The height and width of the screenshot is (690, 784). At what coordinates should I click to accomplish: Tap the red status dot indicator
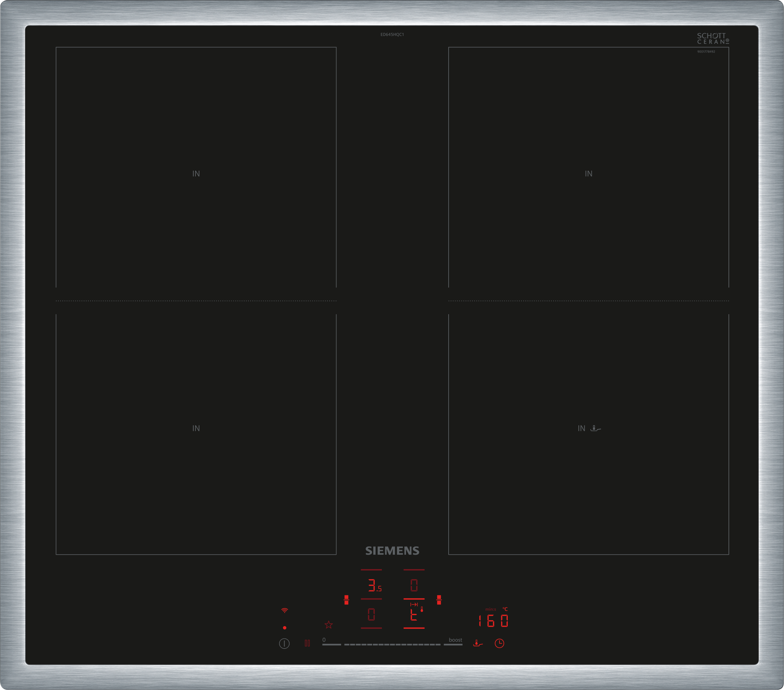click(284, 628)
